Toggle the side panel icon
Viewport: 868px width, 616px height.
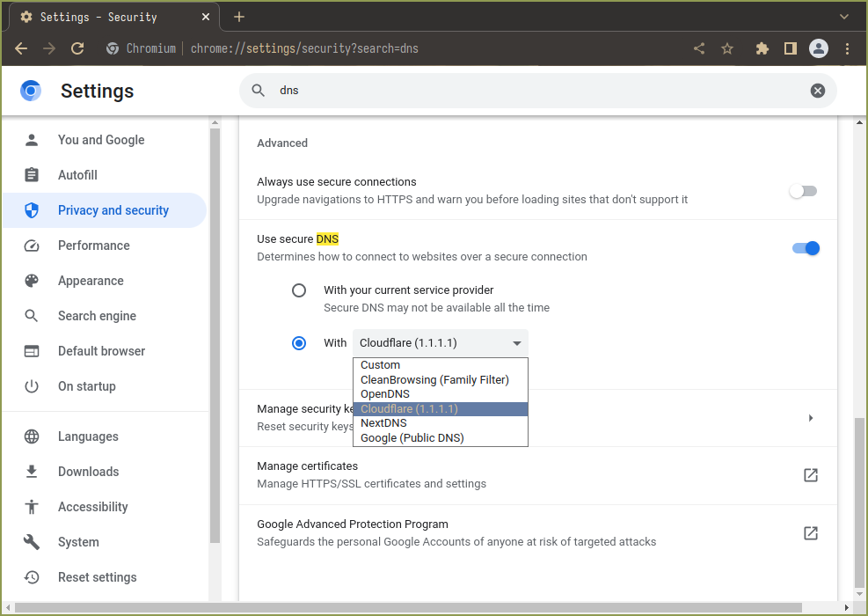791,48
